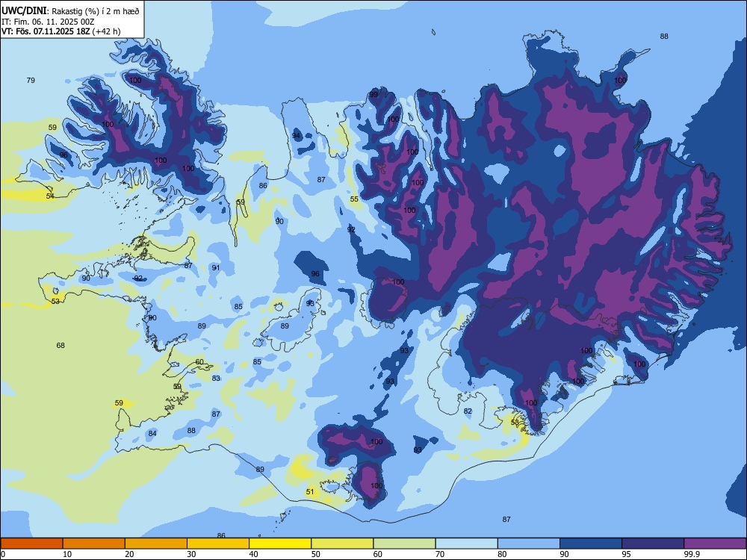Click the '94' humidity value on the map
Screen dimensions: 747x560
tap(297, 136)
